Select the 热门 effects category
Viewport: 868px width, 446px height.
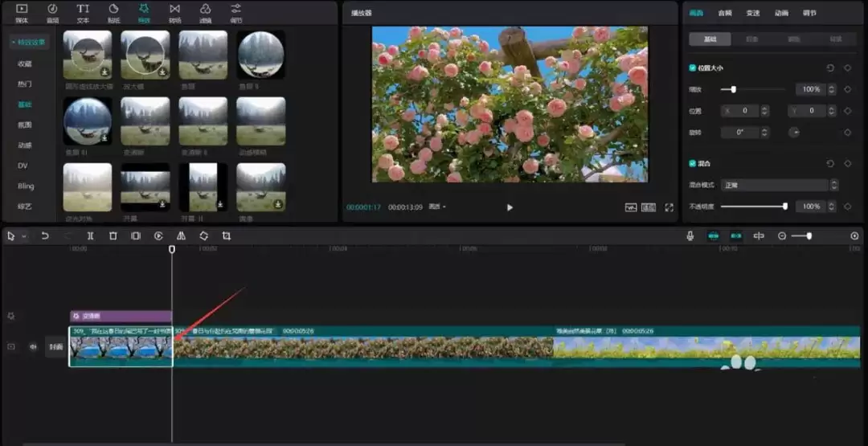[25, 84]
